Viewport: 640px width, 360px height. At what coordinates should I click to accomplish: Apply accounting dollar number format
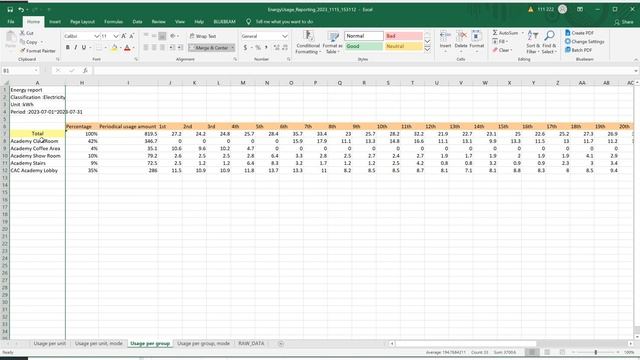pyautogui.click(x=245, y=48)
